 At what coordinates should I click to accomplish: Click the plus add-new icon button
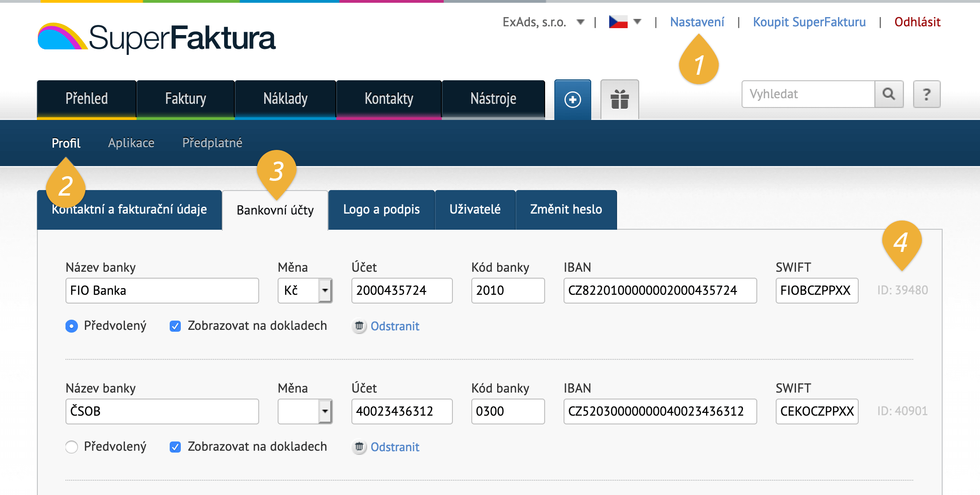pos(573,100)
